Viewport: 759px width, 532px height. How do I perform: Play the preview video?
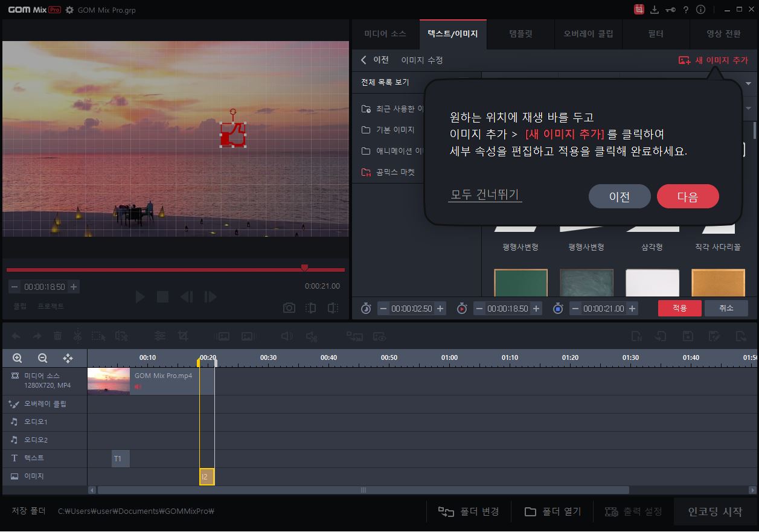(x=140, y=296)
